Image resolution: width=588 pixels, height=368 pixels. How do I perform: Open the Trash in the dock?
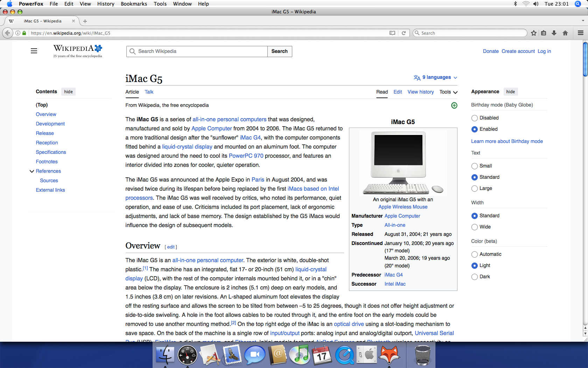pos(422,355)
